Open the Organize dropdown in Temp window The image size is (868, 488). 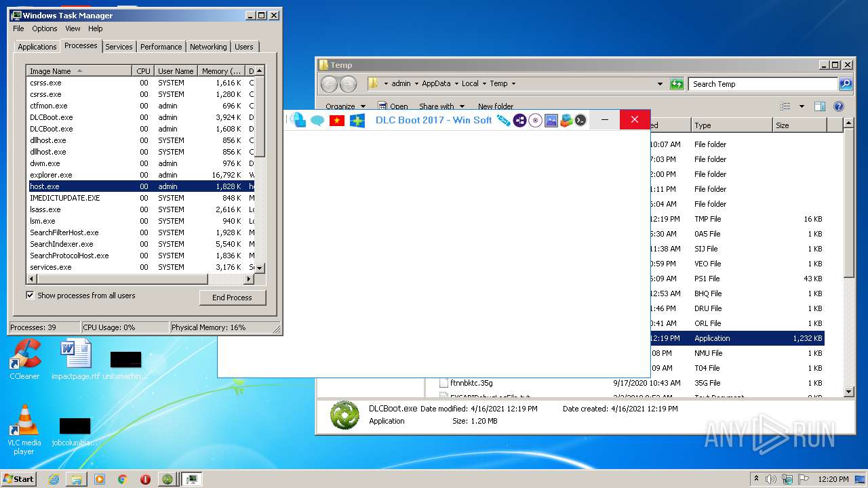tap(345, 106)
